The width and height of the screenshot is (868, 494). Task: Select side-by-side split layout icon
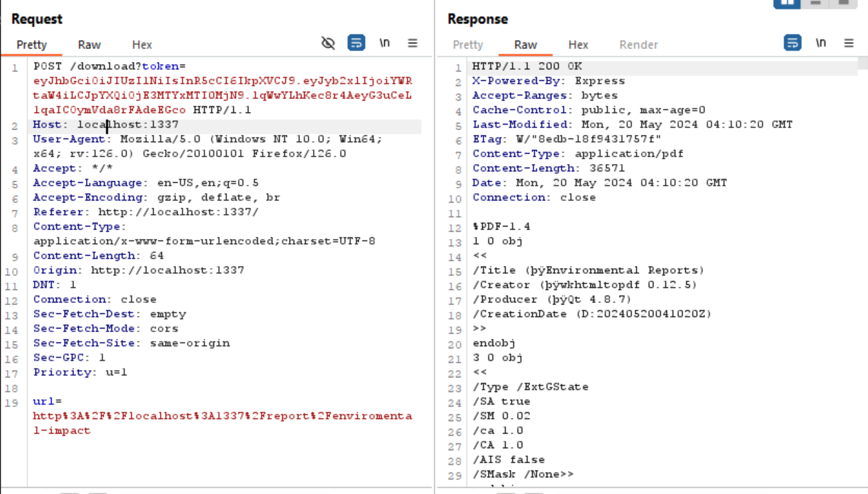[x=787, y=3]
